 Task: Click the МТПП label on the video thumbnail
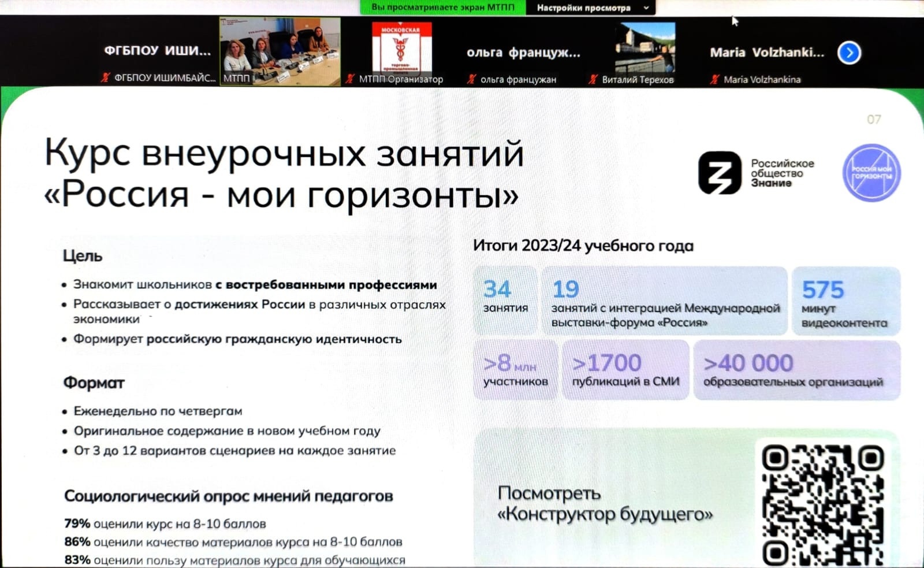click(x=237, y=78)
